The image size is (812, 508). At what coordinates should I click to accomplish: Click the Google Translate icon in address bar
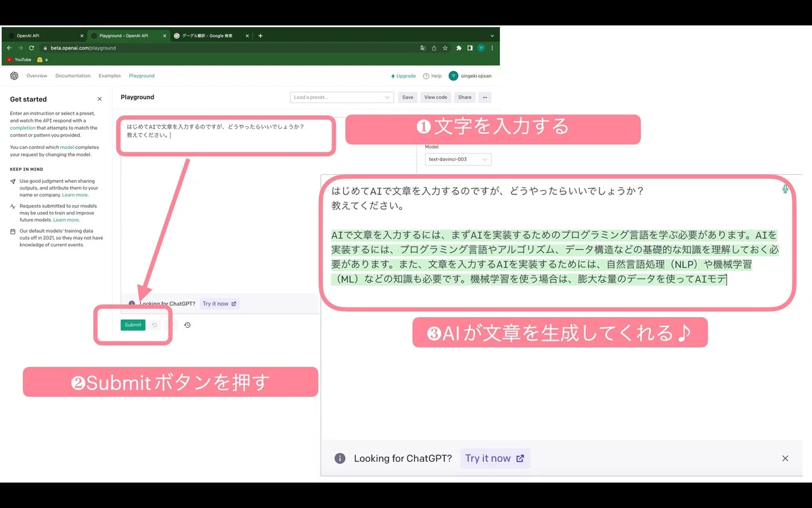click(423, 48)
